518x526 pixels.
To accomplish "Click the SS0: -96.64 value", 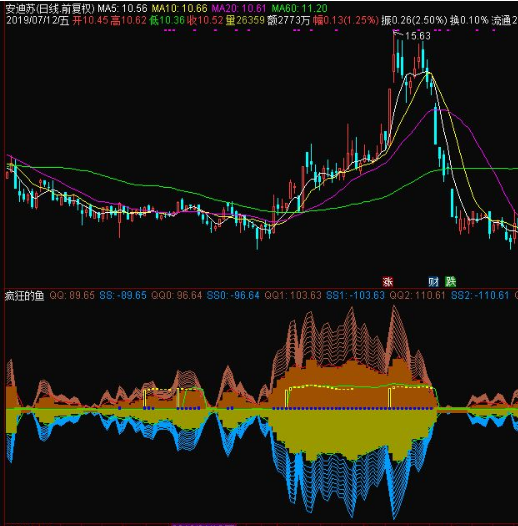I will (233, 296).
